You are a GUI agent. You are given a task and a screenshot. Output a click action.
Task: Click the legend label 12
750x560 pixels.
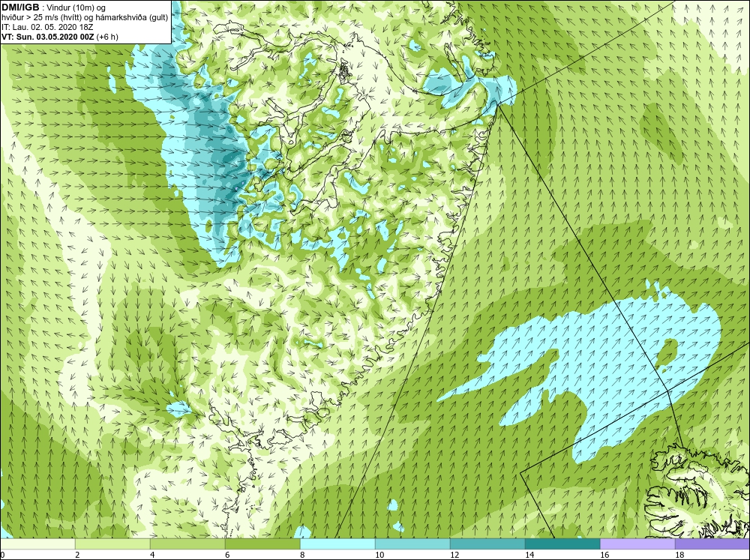click(x=454, y=555)
